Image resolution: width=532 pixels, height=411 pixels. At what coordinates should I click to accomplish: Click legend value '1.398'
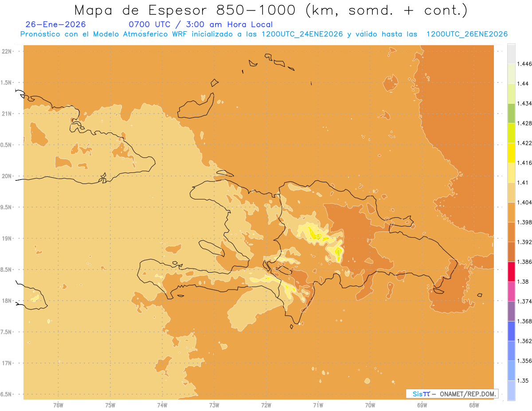coord(524,222)
